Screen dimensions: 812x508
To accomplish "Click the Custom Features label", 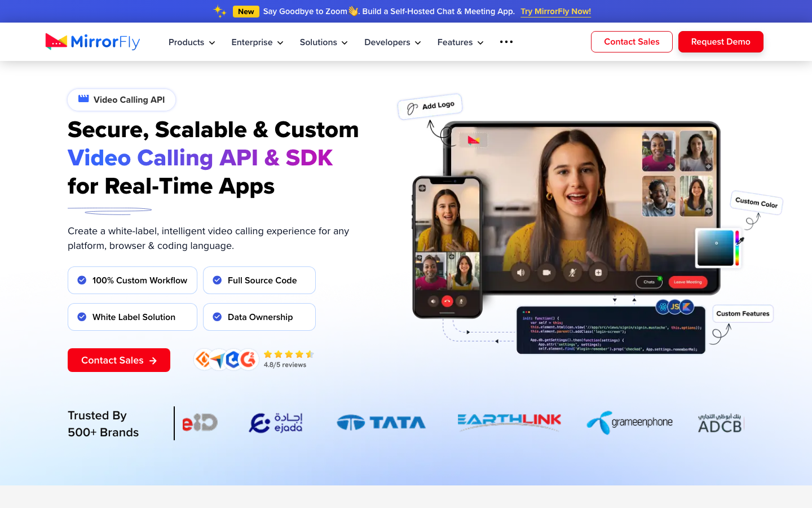I will point(743,313).
